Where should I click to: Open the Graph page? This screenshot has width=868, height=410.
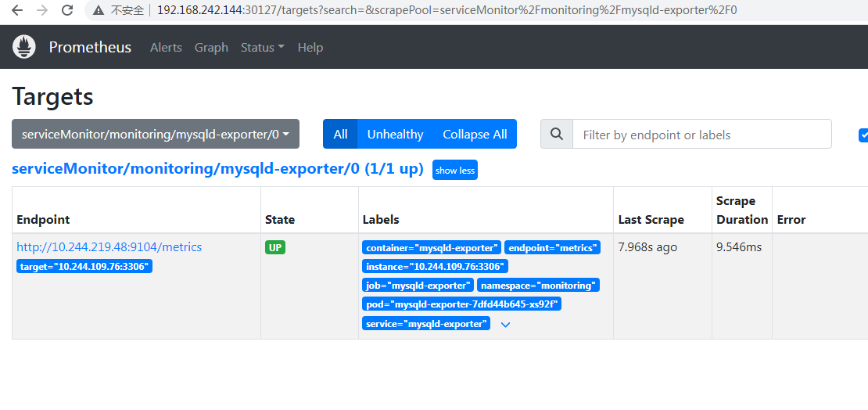[211, 48]
